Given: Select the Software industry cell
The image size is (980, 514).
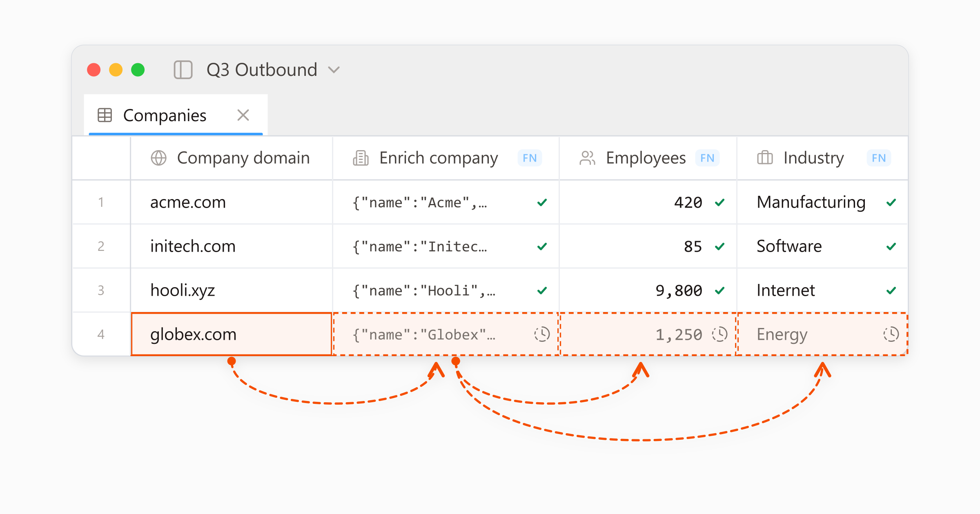Looking at the screenshot, I should 823,246.
